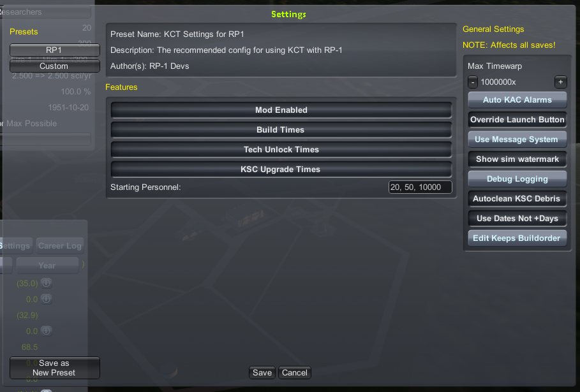This screenshot has height=392, width=580.
Task: Select the Year button in background panel
Action: (47, 266)
